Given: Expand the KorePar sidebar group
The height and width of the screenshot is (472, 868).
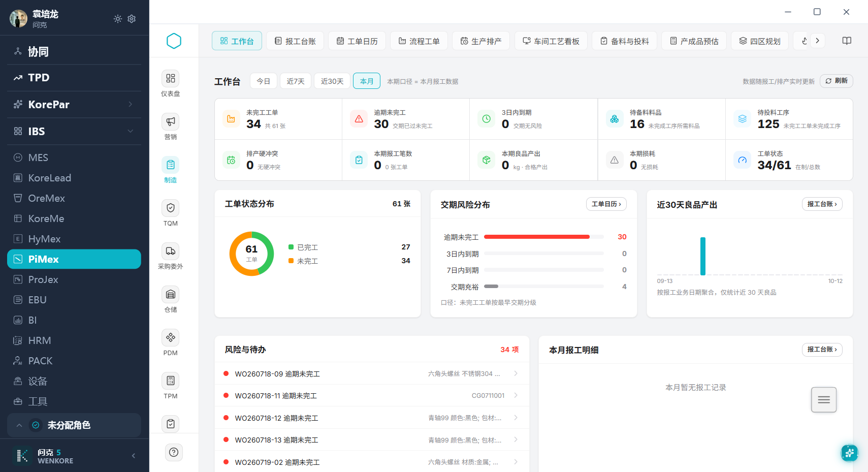Looking at the screenshot, I should pyautogui.click(x=74, y=105).
